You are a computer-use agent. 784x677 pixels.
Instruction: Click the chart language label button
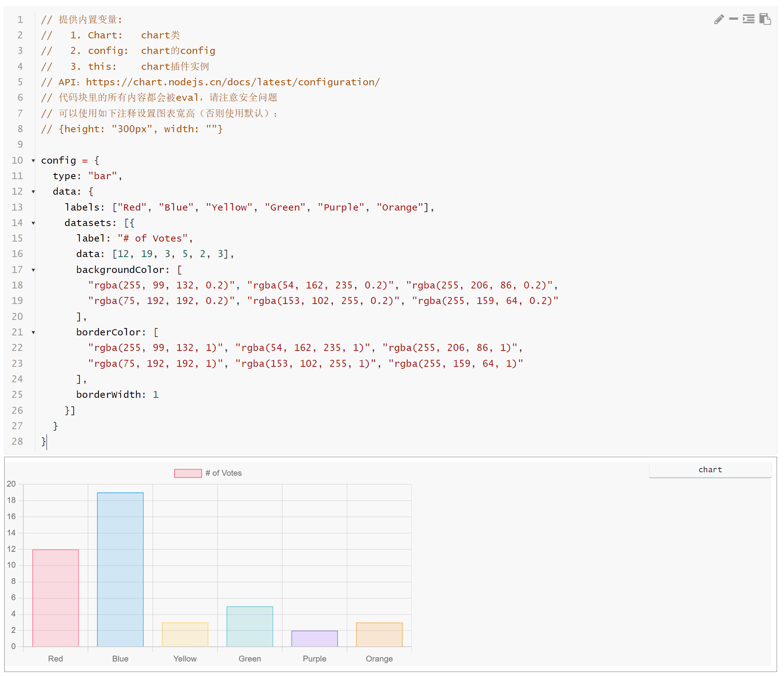(710, 470)
